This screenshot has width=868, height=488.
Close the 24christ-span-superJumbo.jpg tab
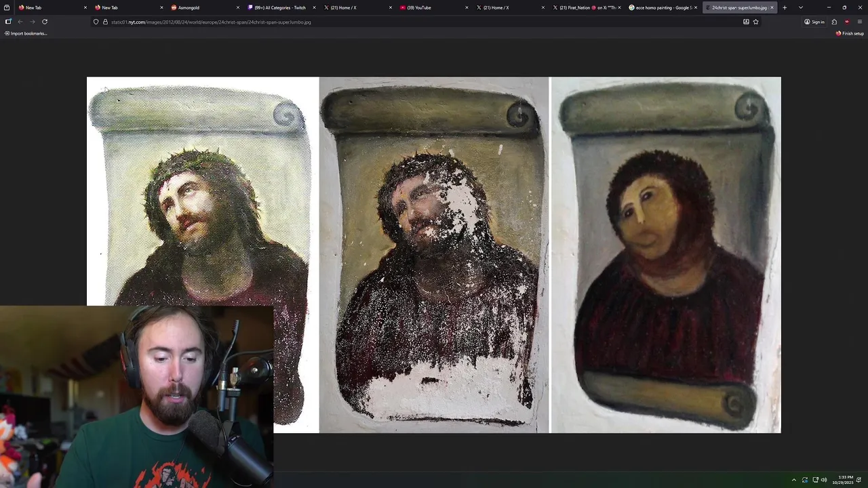pyautogui.click(x=772, y=7)
